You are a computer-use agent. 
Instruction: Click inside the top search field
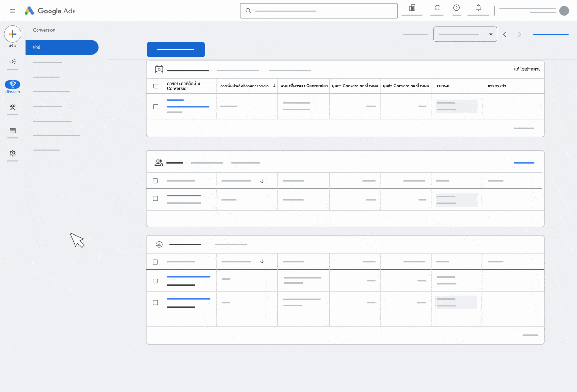pyautogui.click(x=319, y=11)
